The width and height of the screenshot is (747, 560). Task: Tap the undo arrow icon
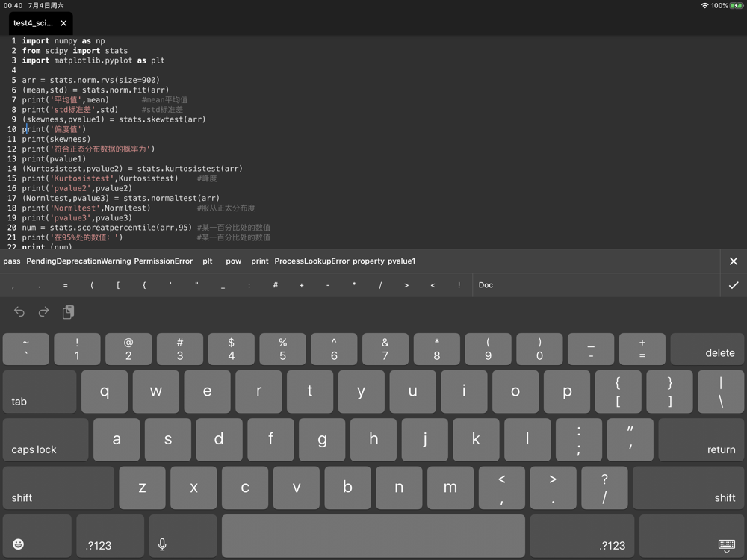(19, 312)
